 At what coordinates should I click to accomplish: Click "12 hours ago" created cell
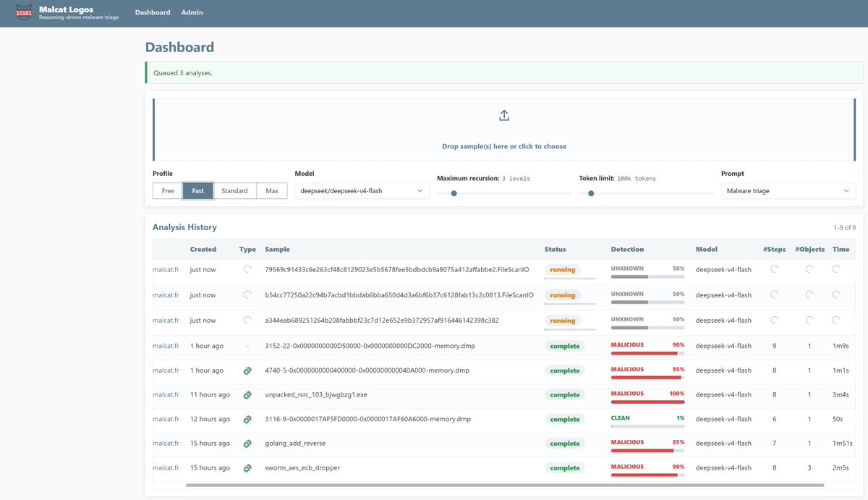pyautogui.click(x=210, y=419)
